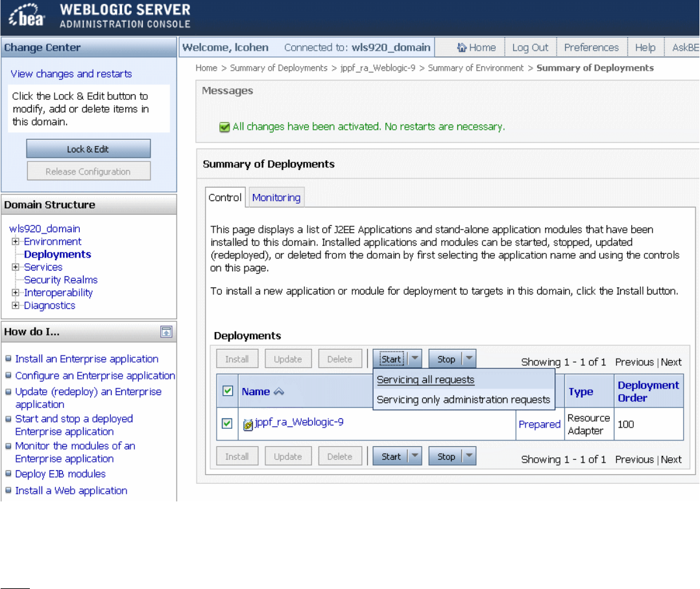Click Log Out in the top bar

[530, 47]
